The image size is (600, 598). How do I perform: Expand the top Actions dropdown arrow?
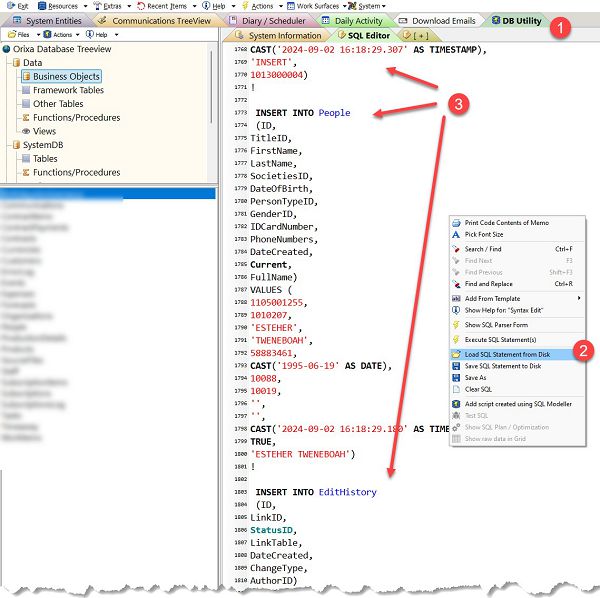pyautogui.click(x=281, y=6)
